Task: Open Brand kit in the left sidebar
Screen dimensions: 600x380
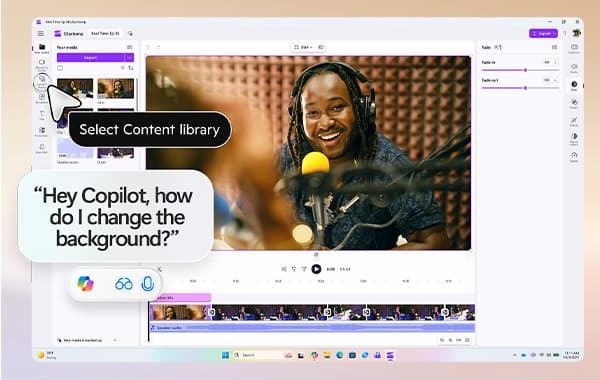Action: [42, 148]
